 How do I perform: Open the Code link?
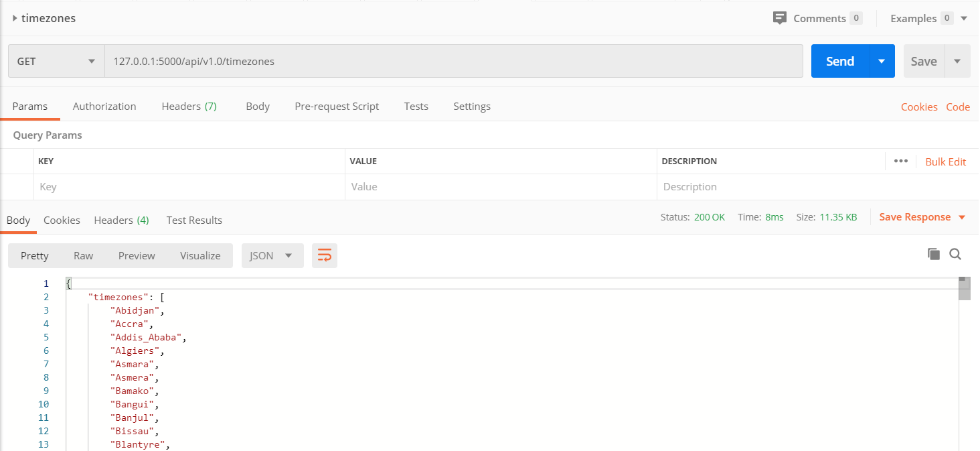click(958, 107)
